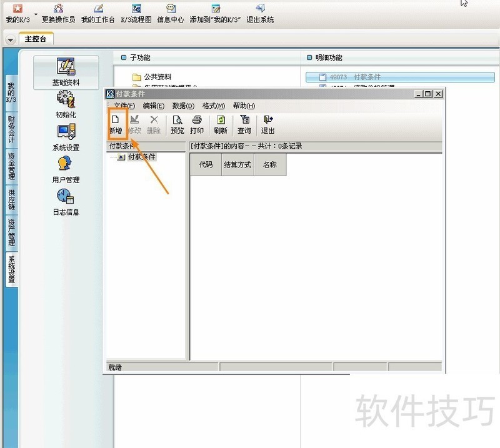Viewport: 500px width, 448px height.
Task: Click the 刷新 (Refresh) toolbar icon
Action: pos(221,124)
